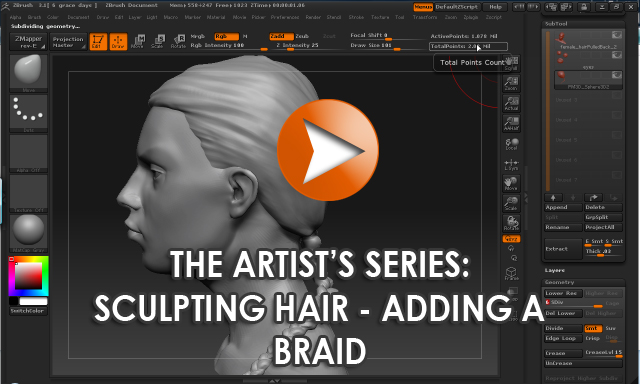Click the Append button
The image size is (640, 384).
click(563, 207)
